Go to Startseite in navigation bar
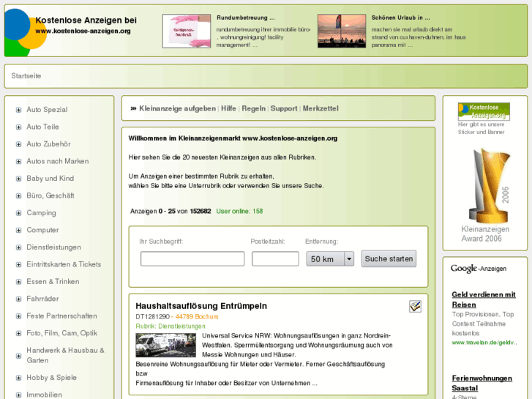Viewport: 532px width, 399px height. pos(26,76)
